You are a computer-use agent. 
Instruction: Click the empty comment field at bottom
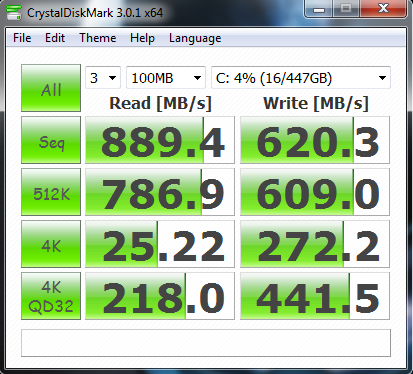point(206,343)
